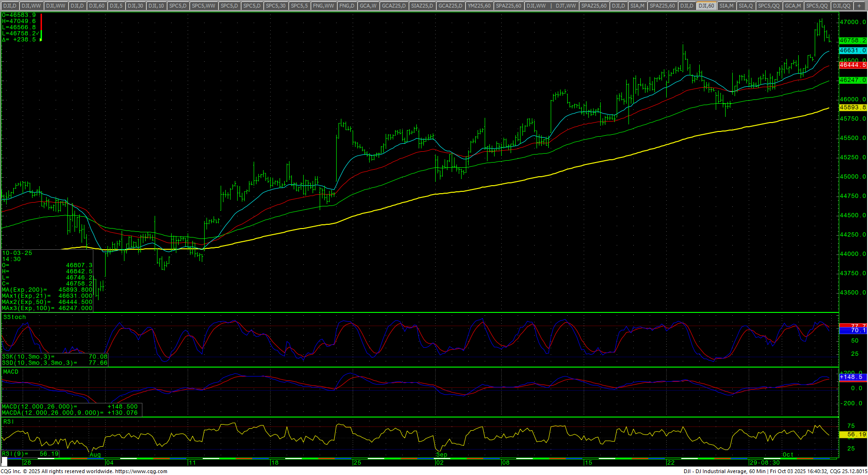
Task: Select the yellow 45893.8 MA price tag
Action: click(853, 107)
